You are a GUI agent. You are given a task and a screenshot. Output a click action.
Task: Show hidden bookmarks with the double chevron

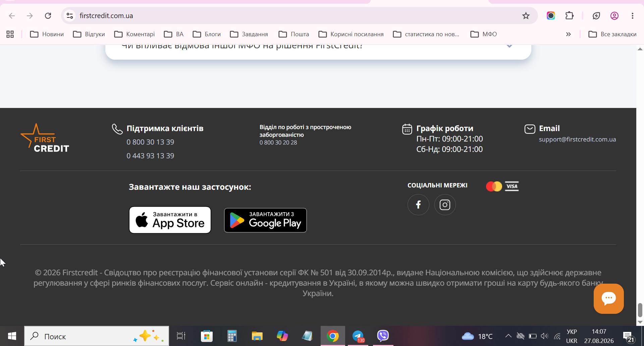[x=568, y=34]
